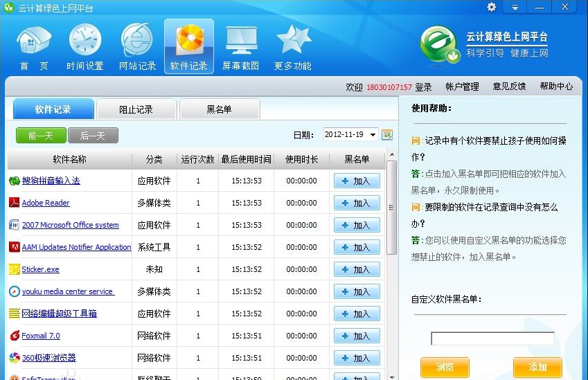Open 网络编辑超级工具箱 link
Image resolution: width=588 pixels, height=380 pixels.
pyautogui.click(x=60, y=314)
